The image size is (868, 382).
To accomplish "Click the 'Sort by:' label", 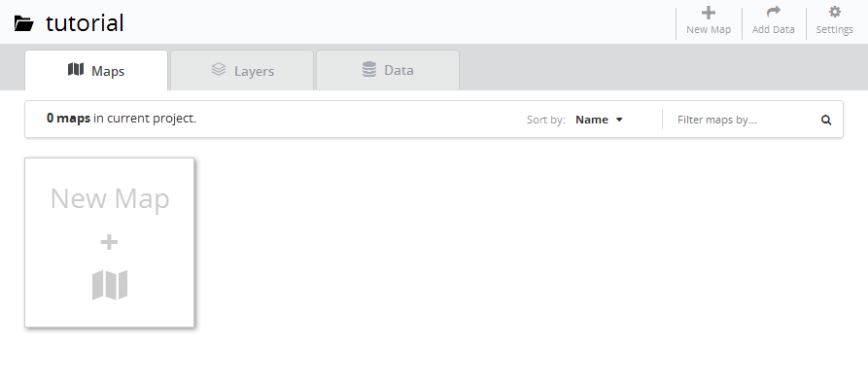I will coord(546,120).
